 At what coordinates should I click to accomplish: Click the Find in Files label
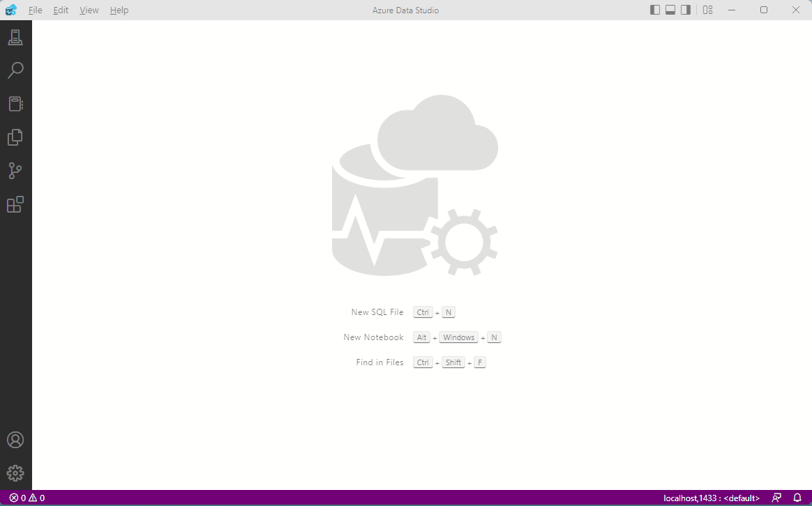coord(379,362)
